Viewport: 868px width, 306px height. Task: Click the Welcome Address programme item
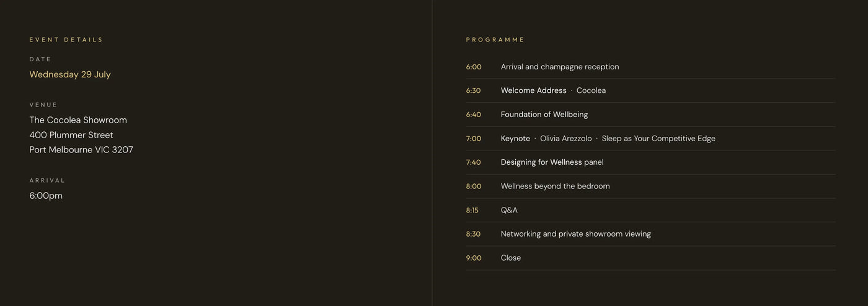click(x=534, y=90)
